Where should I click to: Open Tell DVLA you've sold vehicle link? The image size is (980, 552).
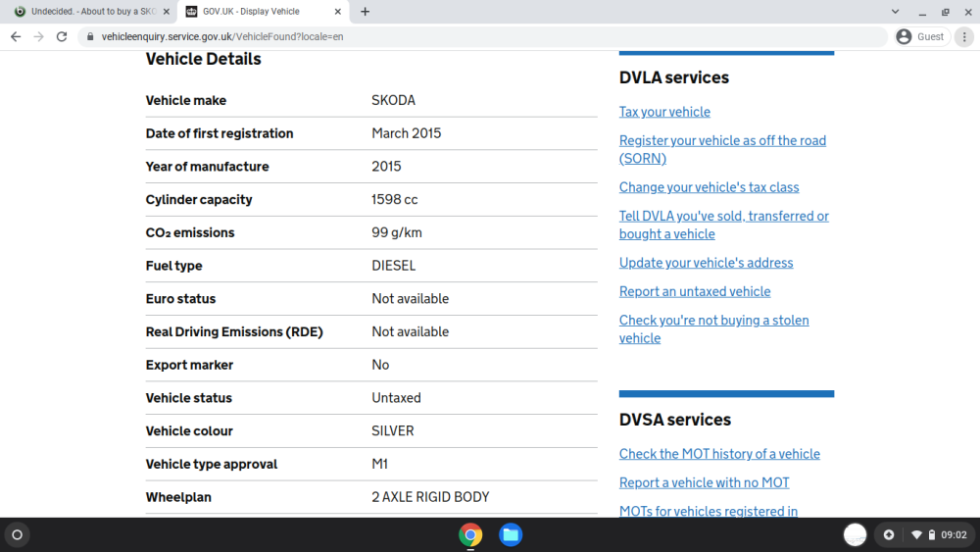pos(724,226)
